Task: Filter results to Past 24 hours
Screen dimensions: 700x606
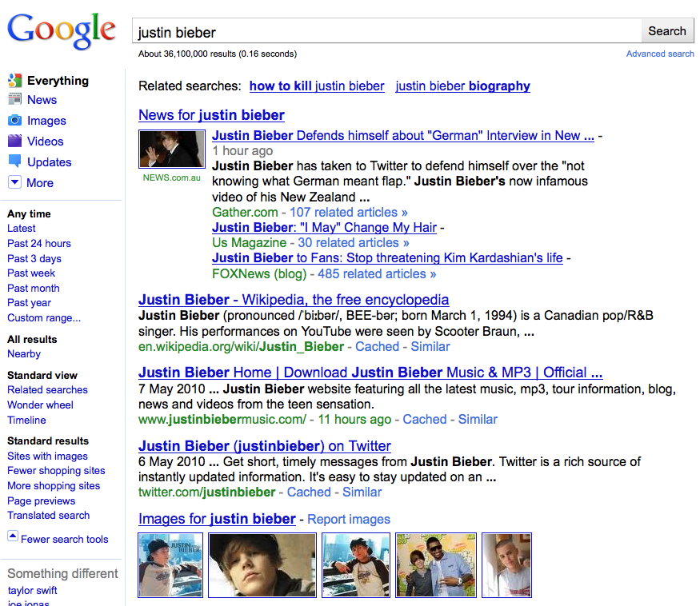Action: [x=39, y=244]
